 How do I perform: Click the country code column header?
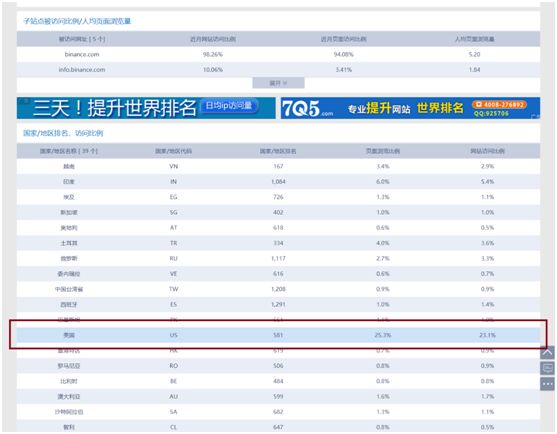(x=173, y=151)
